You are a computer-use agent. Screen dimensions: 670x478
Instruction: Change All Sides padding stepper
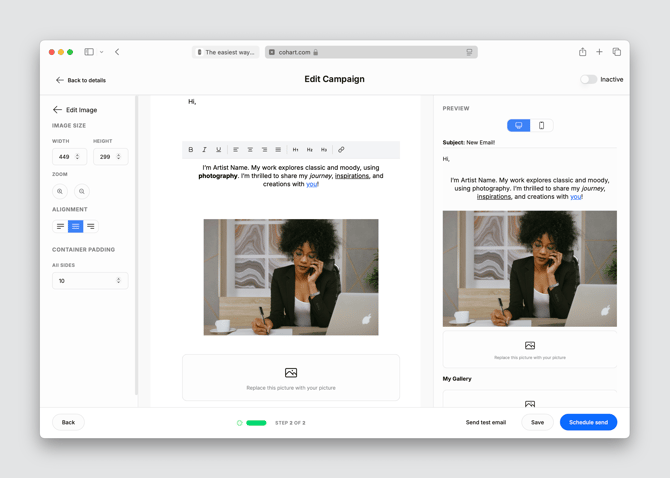click(x=118, y=281)
